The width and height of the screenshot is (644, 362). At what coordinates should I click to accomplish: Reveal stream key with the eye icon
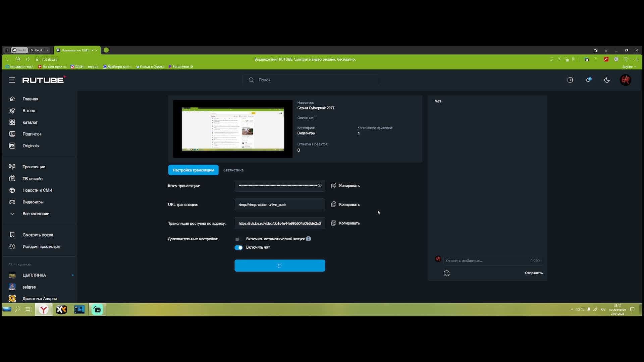pos(319,186)
